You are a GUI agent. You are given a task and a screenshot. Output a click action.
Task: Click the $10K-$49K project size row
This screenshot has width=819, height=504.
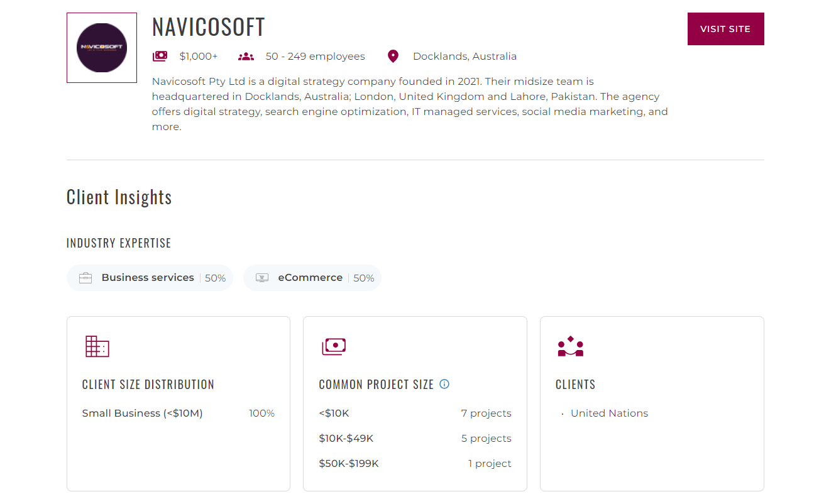[415, 439]
